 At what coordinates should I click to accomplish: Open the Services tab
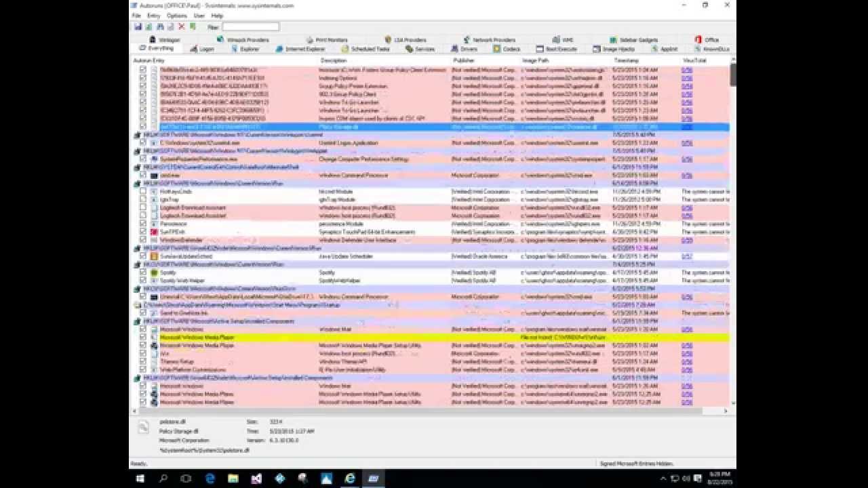420,49
